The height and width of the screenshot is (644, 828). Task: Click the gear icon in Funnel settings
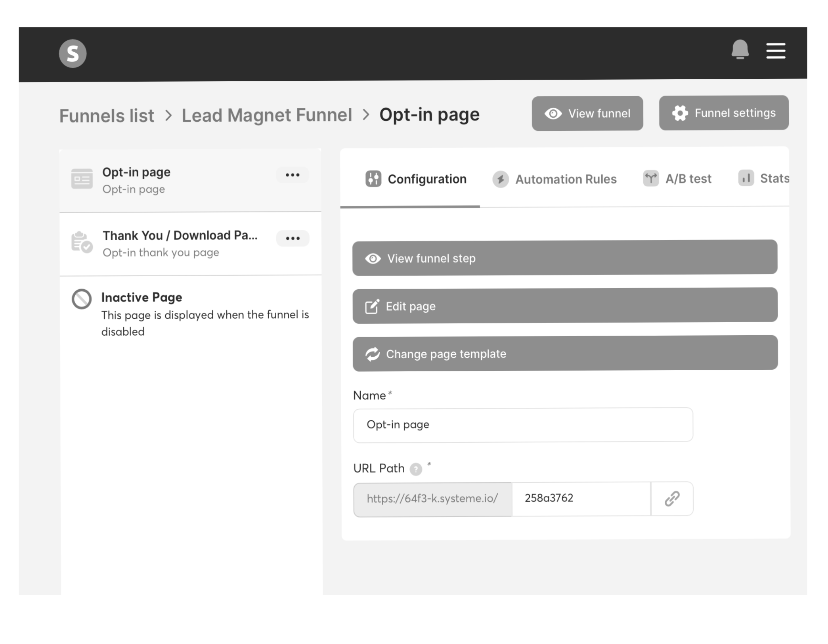tap(680, 113)
